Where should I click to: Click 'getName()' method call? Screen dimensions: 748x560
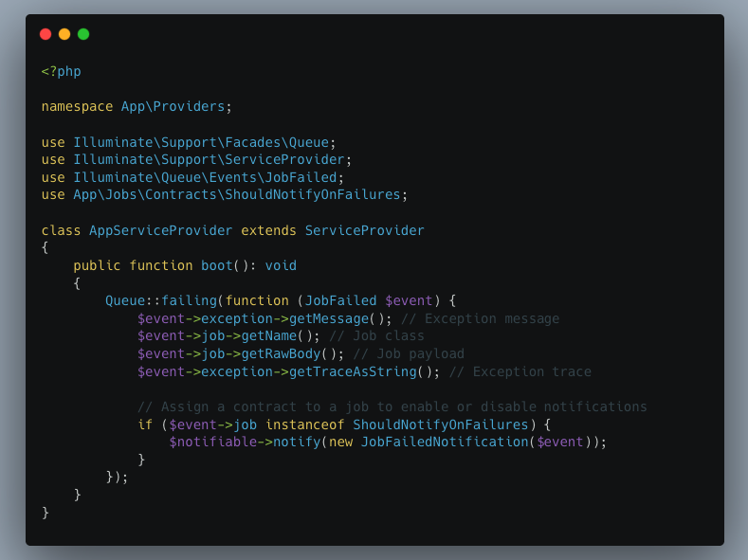tap(277, 336)
